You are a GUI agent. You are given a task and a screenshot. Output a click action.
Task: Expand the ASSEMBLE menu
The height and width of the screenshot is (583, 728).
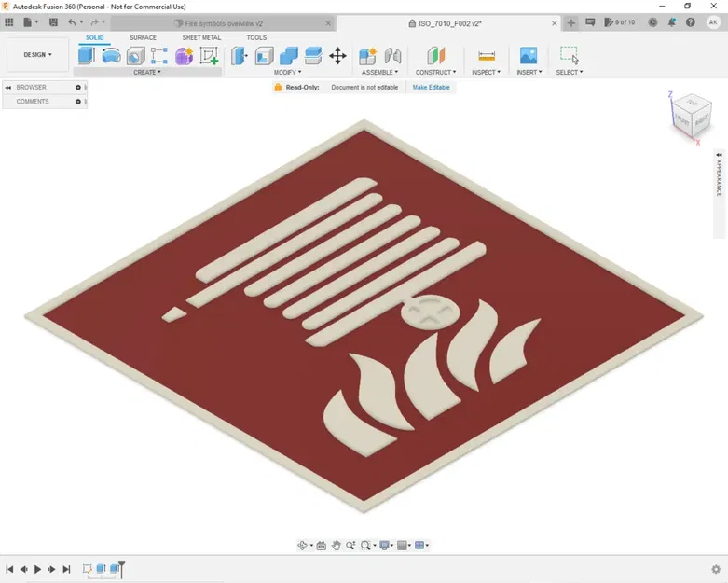pyautogui.click(x=379, y=72)
